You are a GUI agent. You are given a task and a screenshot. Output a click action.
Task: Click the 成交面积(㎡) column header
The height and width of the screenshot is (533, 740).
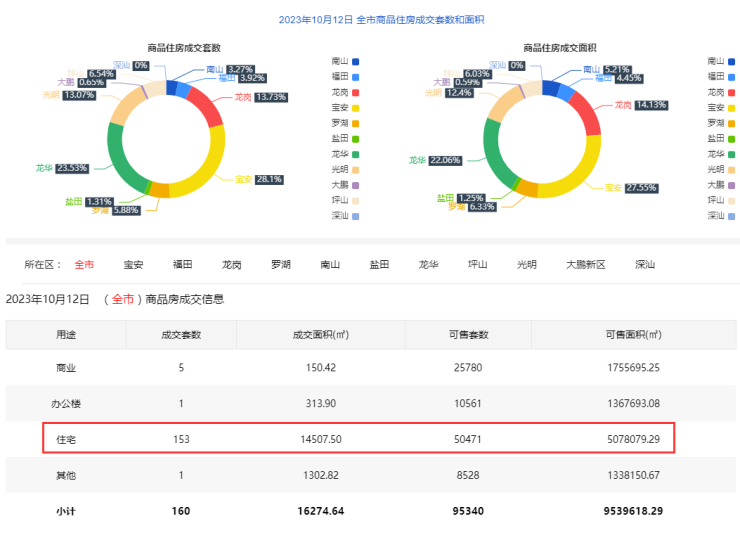tap(320, 335)
